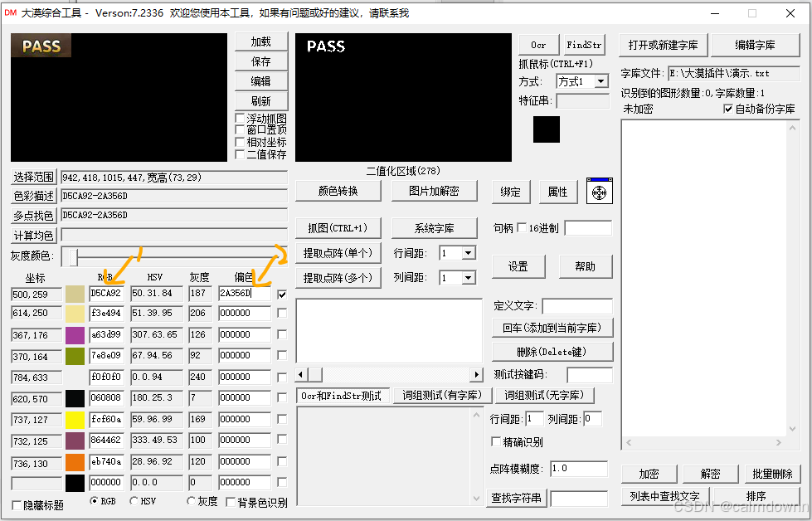Click the 查找字符串 button

pos(516,499)
